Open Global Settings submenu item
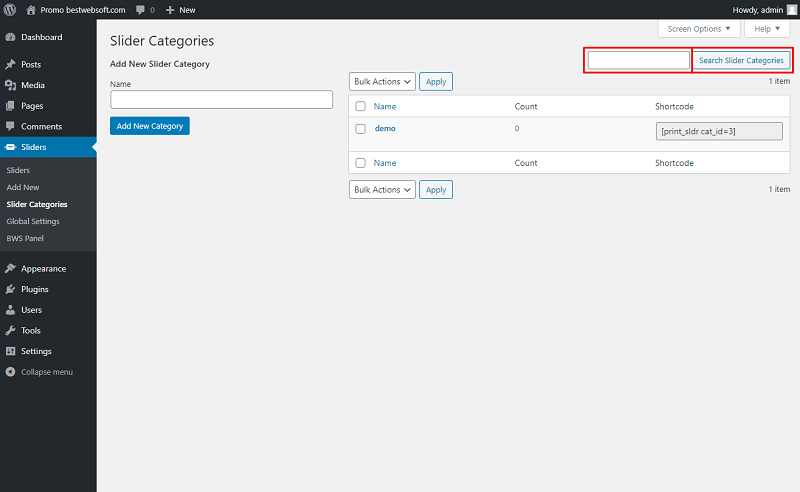 [x=33, y=221]
